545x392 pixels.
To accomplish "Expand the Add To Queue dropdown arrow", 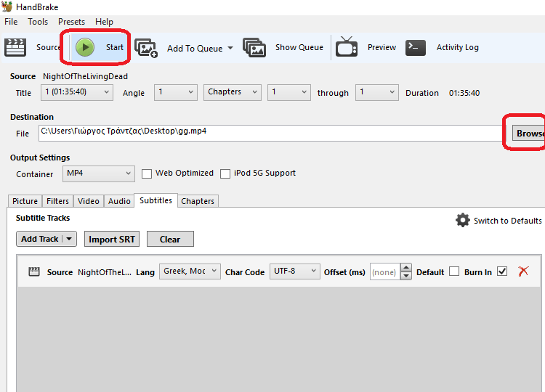I will (230, 48).
